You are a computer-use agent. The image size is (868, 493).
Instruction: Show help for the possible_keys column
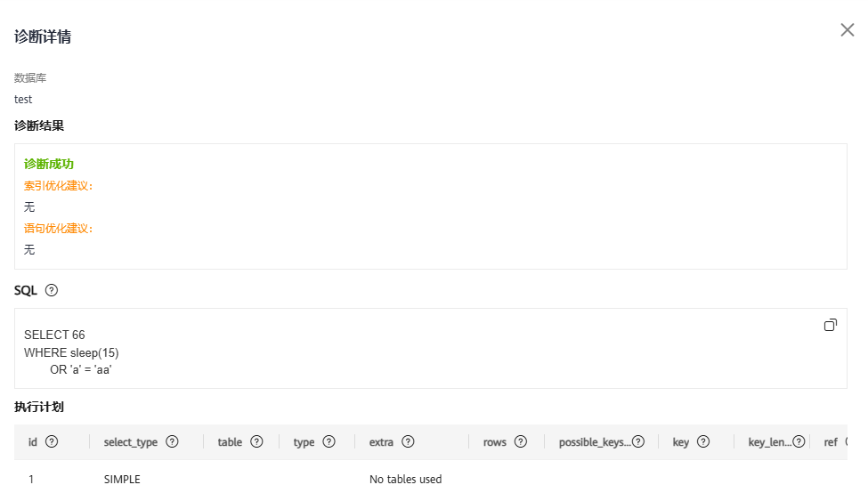(638, 441)
